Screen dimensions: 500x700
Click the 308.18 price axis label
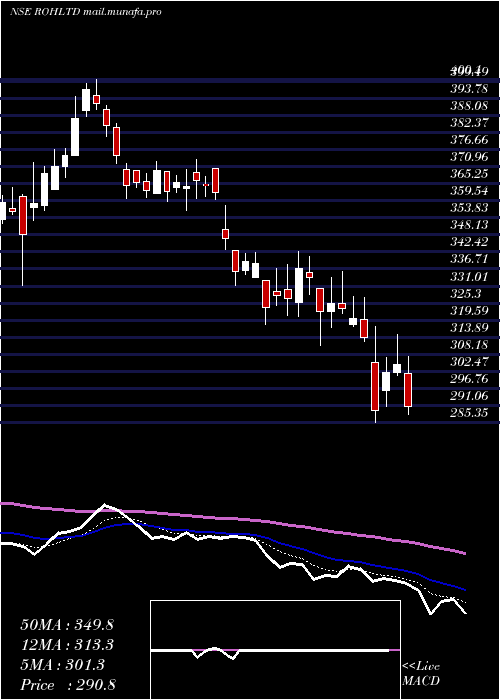pos(468,344)
